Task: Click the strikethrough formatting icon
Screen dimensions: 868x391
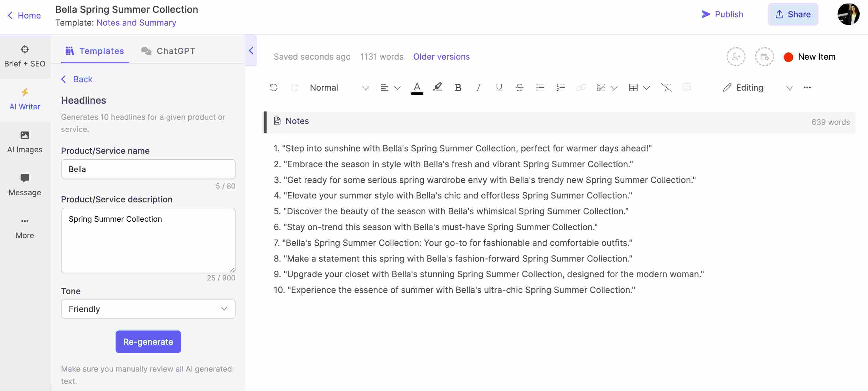Action: [519, 88]
